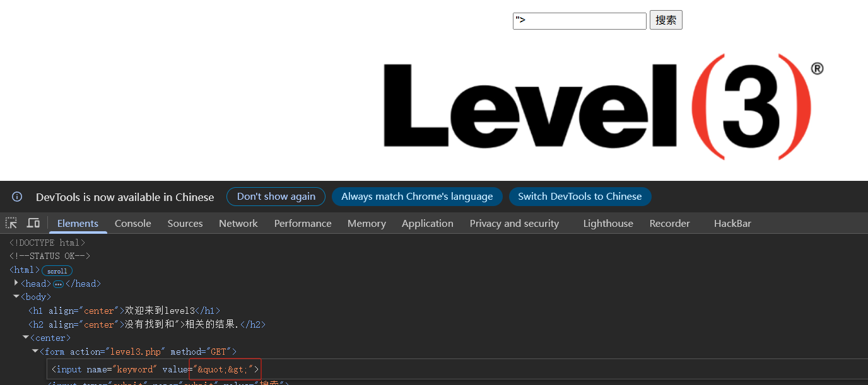Viewport: 868px width, 385px height.
Task: Open the head element ellipsis badge
Action: (59, 284)
